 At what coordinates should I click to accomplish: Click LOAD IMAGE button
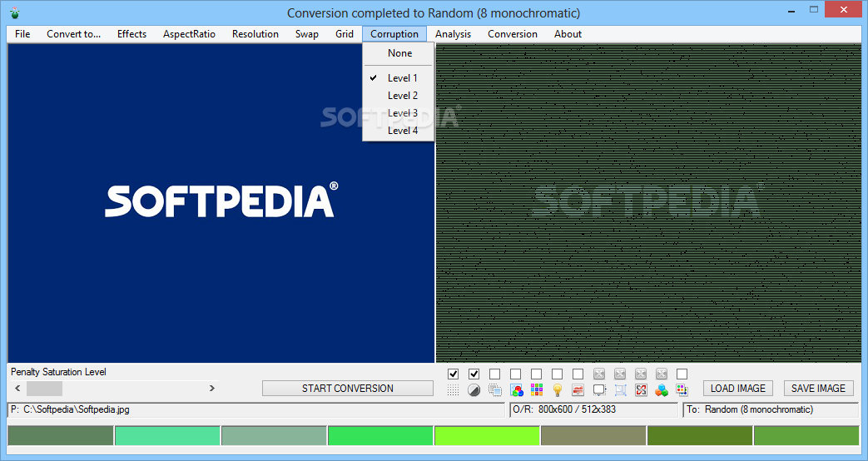[738, 389]
